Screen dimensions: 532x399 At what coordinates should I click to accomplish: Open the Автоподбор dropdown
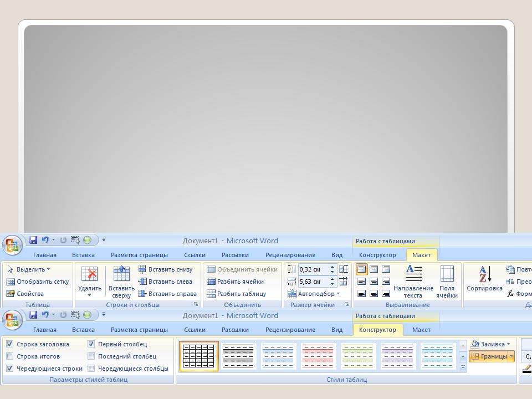(314, 294)
